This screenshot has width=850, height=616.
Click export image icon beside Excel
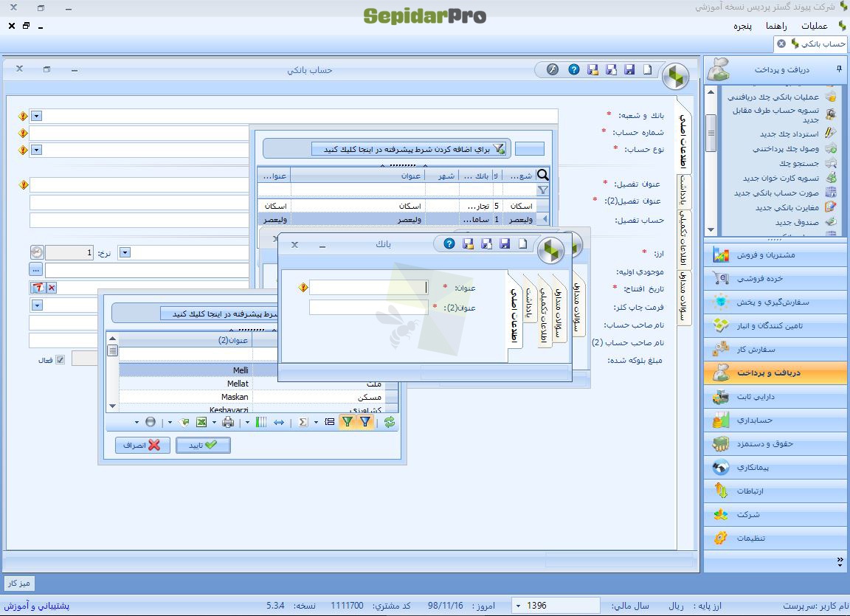(184, 422)
